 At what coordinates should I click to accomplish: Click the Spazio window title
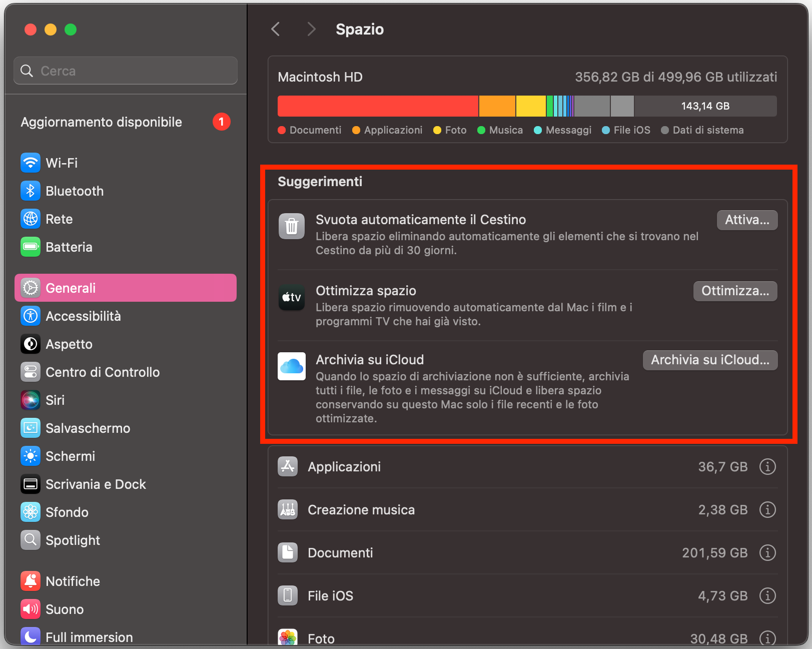(x=360, y=29)
